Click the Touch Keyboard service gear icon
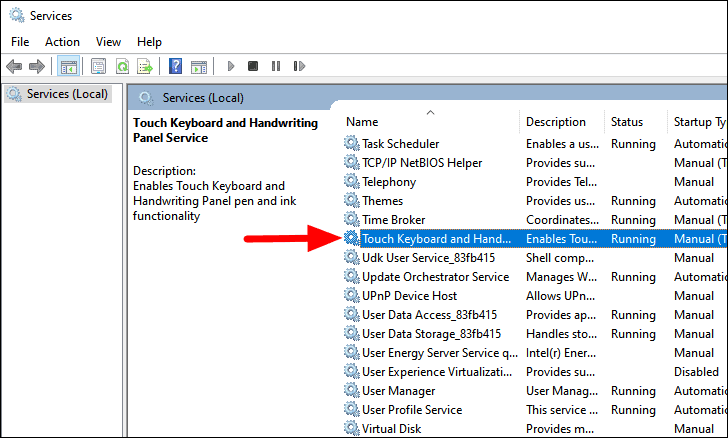Image resolution: width=728 pixels, height=438 pixels. (351, 239)
